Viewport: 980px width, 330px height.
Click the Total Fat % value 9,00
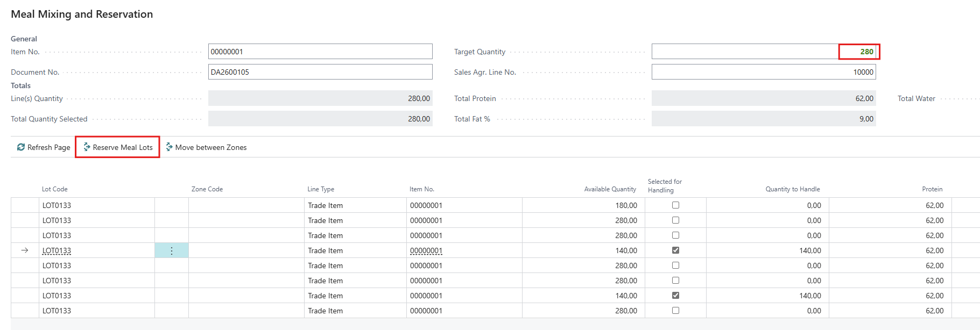(764, 119)
